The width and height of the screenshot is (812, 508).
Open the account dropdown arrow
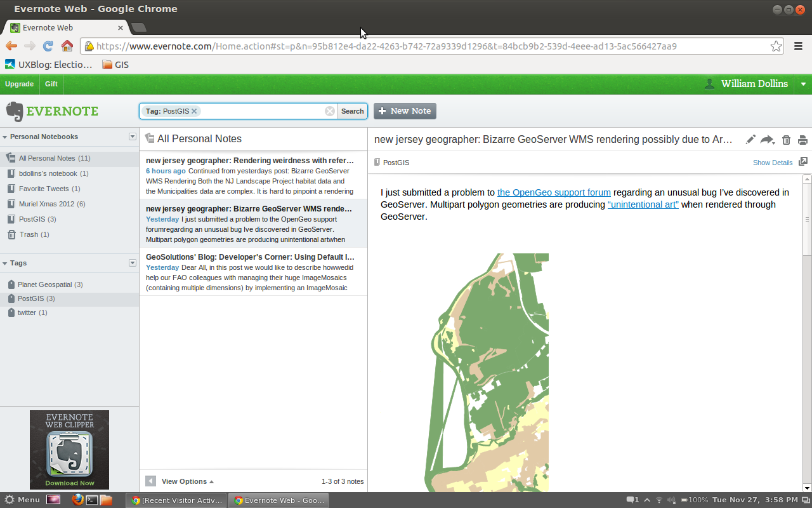pos(804,84)
